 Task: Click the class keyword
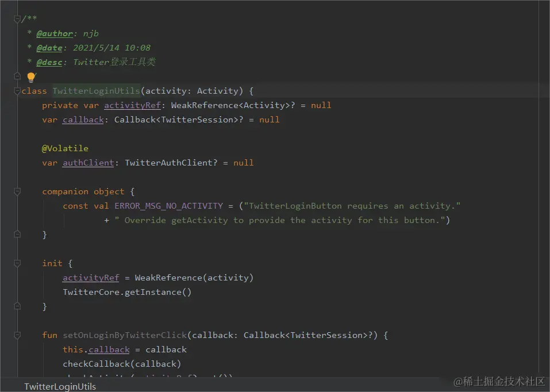tap(34, 91)
